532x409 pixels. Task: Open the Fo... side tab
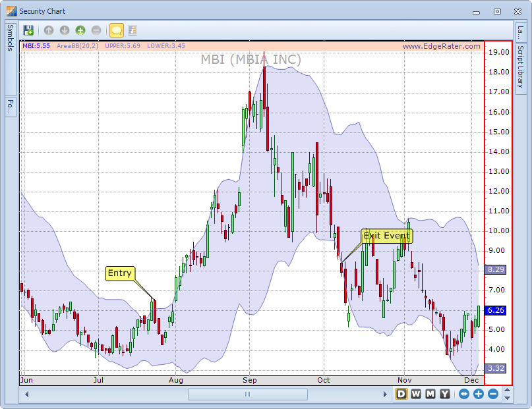pos(11,107)
